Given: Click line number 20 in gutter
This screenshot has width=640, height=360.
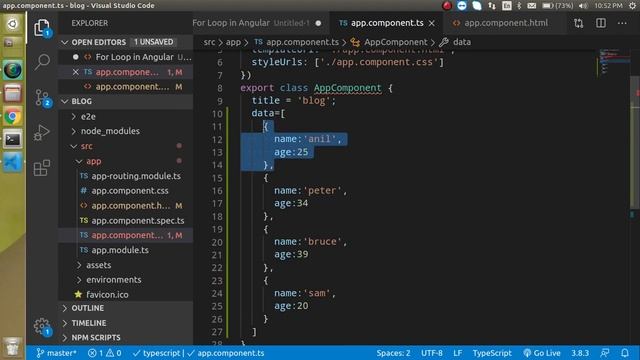Looking at the screenshot, I should coord(217,242).
